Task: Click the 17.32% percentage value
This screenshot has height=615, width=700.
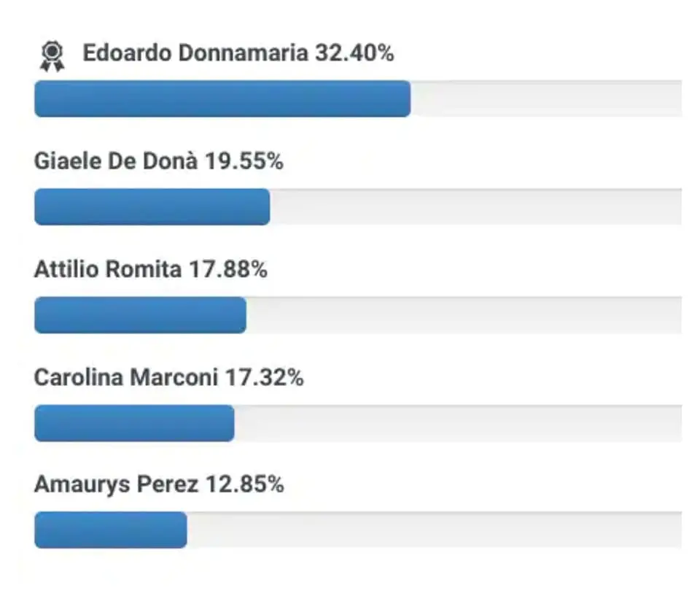Action: 264,378
